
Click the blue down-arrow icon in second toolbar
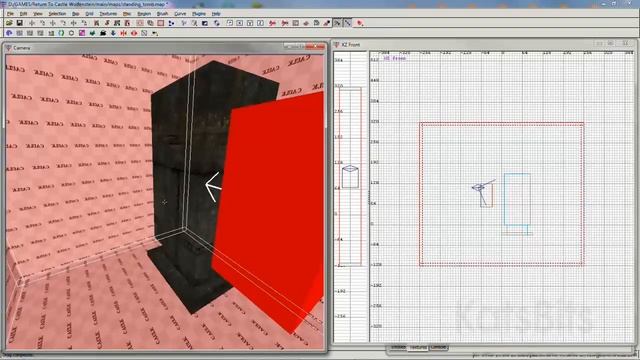(113, 33)
